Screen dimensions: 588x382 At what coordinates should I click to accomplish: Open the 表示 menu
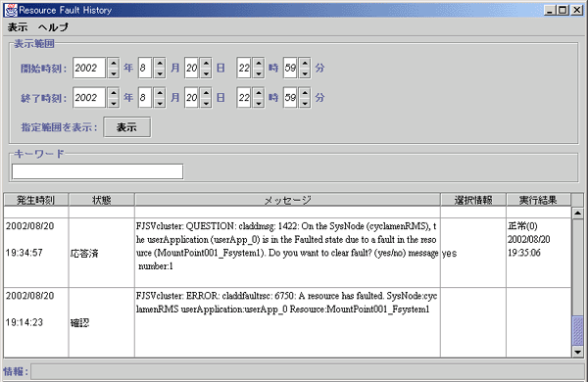pyautogui.click(x=18, y=27)
